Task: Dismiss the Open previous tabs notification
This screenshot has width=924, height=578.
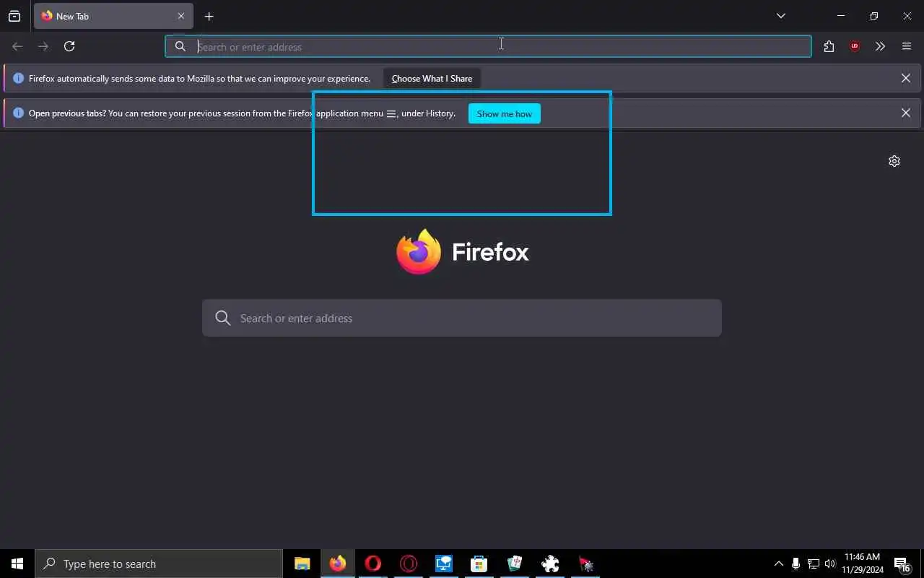Action: click(x=906, y=113)
